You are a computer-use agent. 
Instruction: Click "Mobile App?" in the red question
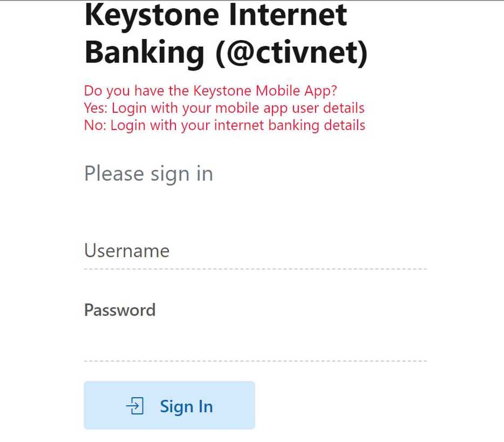(x=297, y=91)
